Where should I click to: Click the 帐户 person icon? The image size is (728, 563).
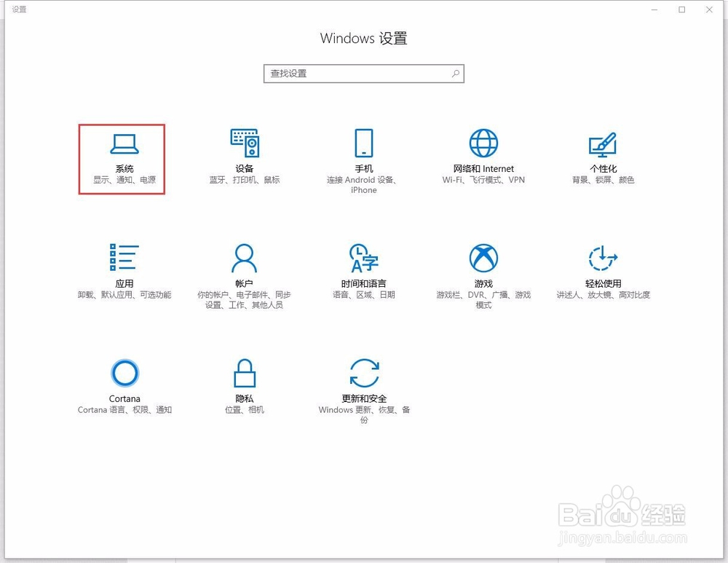(244, 258)
